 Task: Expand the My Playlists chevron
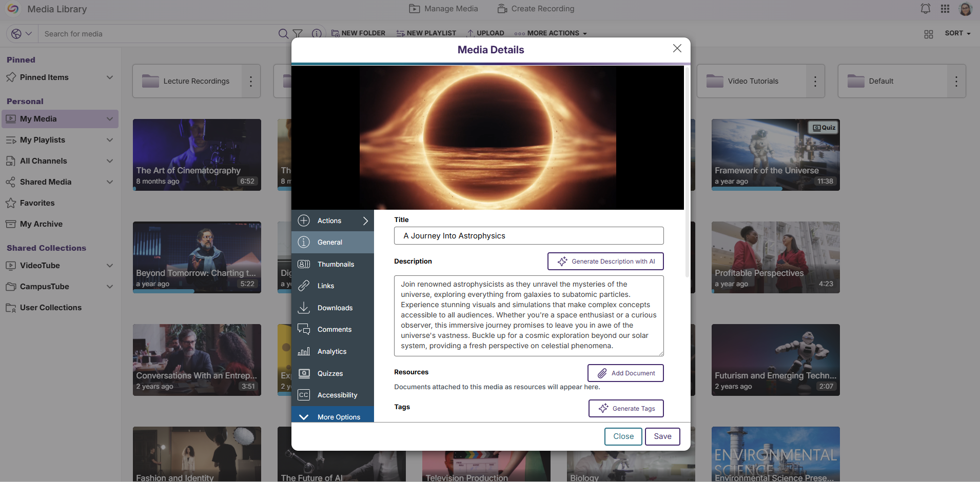coord(110,140)
